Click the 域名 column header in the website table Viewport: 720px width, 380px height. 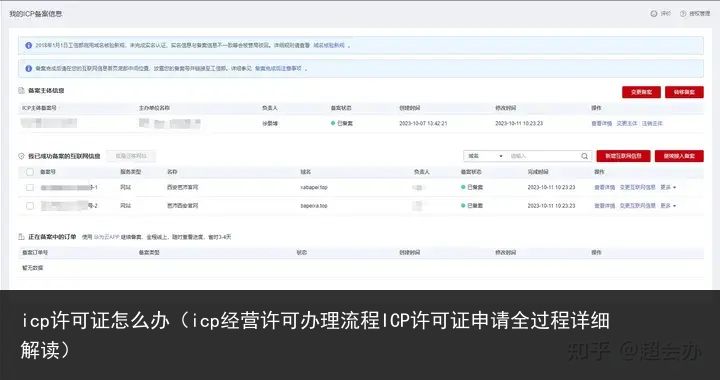click(x=306, y=172)
